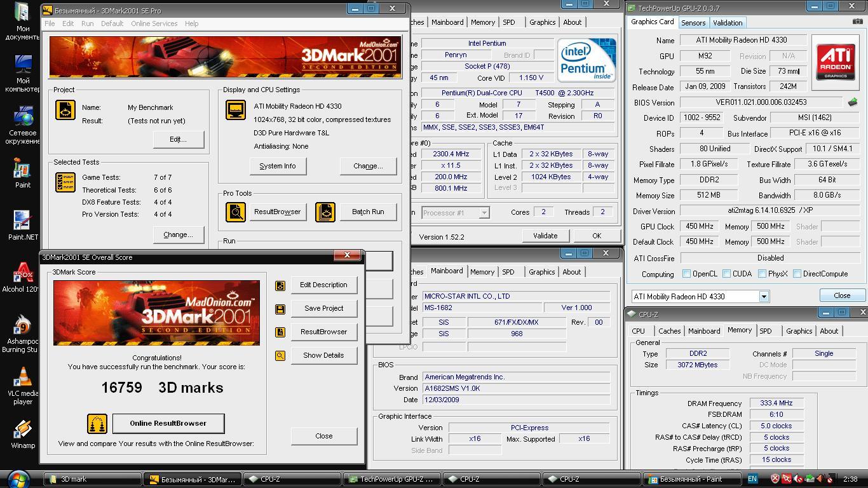Screen dimensions: 868x488
Task: Click the GPU-Z BIOS Version field
Action: pyautogui.click(x=761, y=102)
